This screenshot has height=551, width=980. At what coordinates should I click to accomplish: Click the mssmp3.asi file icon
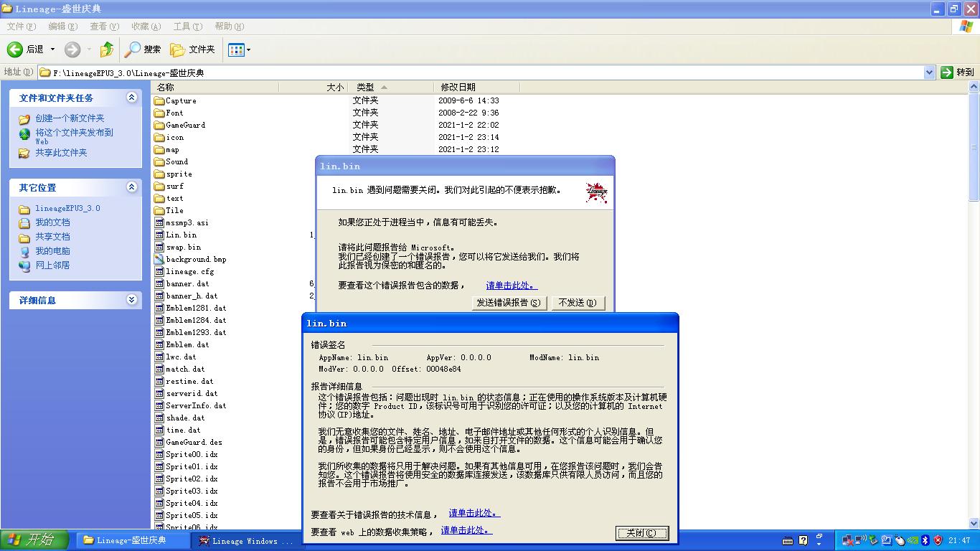pyautogui.click(x=159, y=222)
